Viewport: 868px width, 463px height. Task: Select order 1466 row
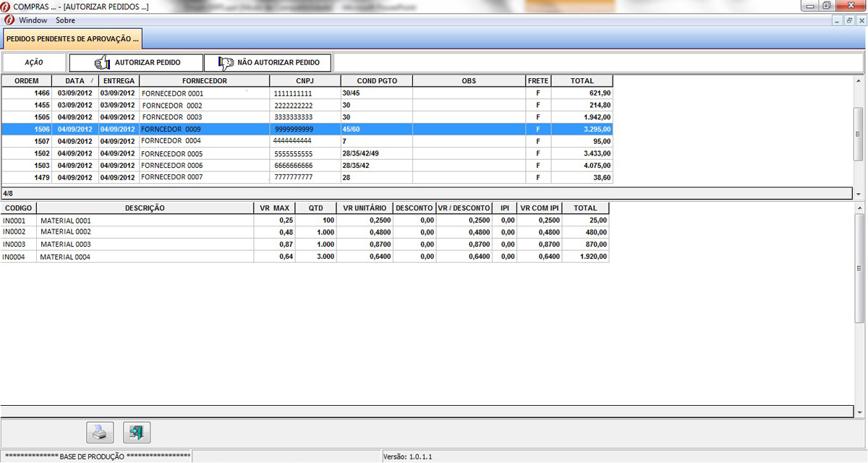point(217,93)
